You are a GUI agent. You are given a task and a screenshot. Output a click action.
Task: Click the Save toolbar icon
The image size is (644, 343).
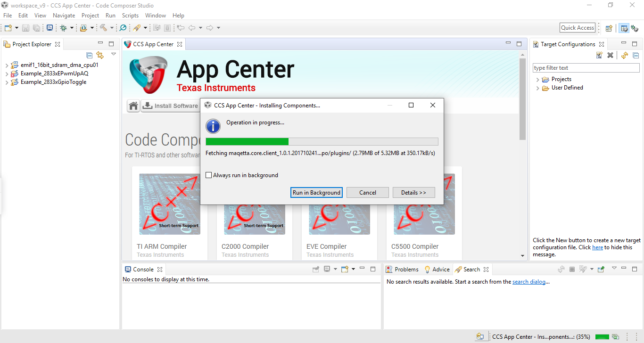pyautogui.click(x=25, y=28)
